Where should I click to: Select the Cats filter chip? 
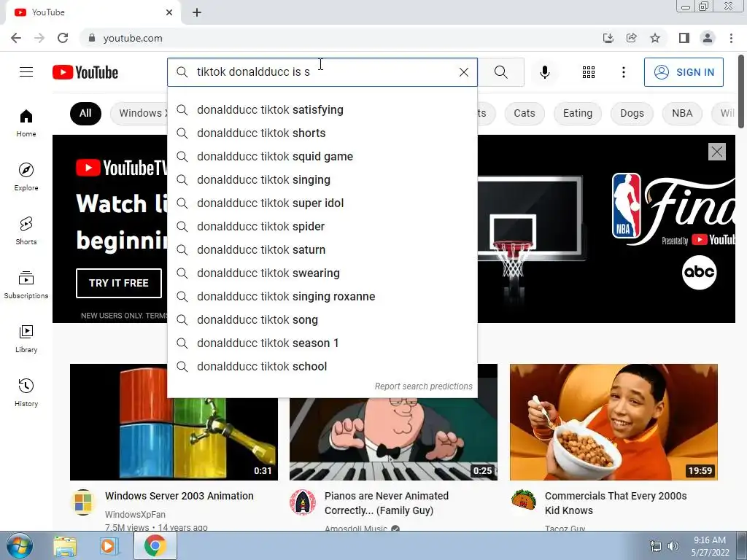(524, 113)
